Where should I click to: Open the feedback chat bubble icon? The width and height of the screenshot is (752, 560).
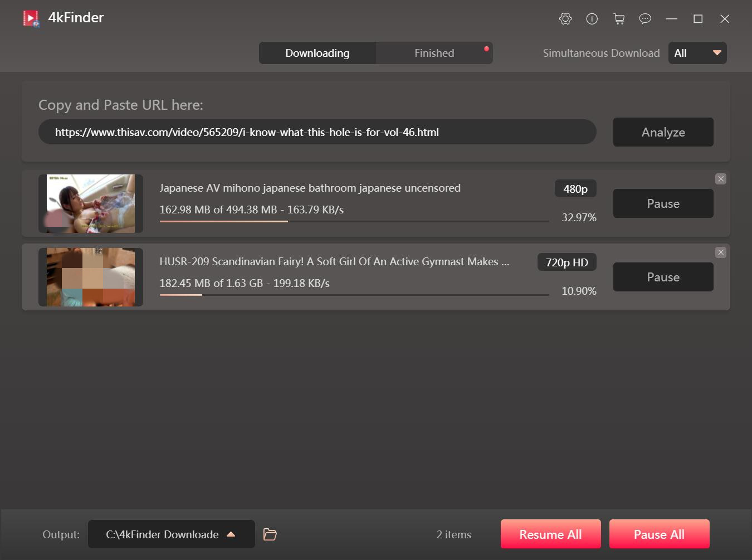644,19
